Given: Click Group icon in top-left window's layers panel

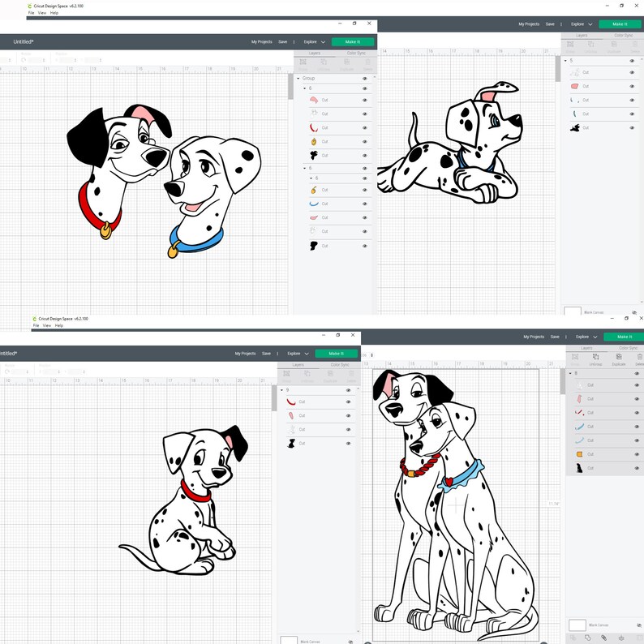Looking at the screenshot, I should (x=303, y=62).
